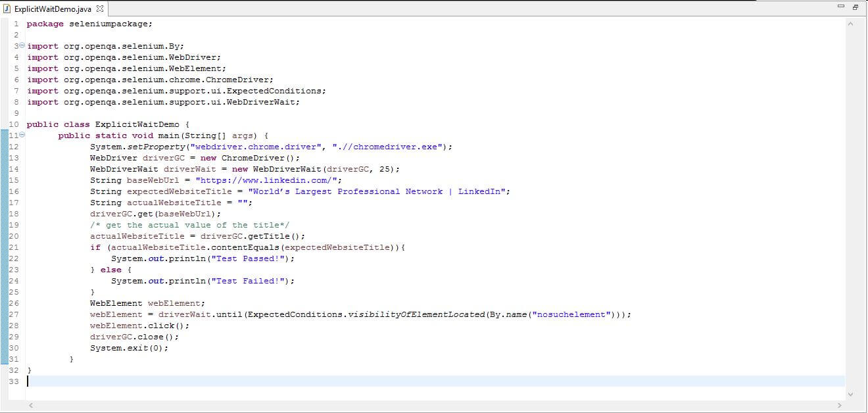
Task: Click the if contentEquals condition line
Action: pos(248,247)
